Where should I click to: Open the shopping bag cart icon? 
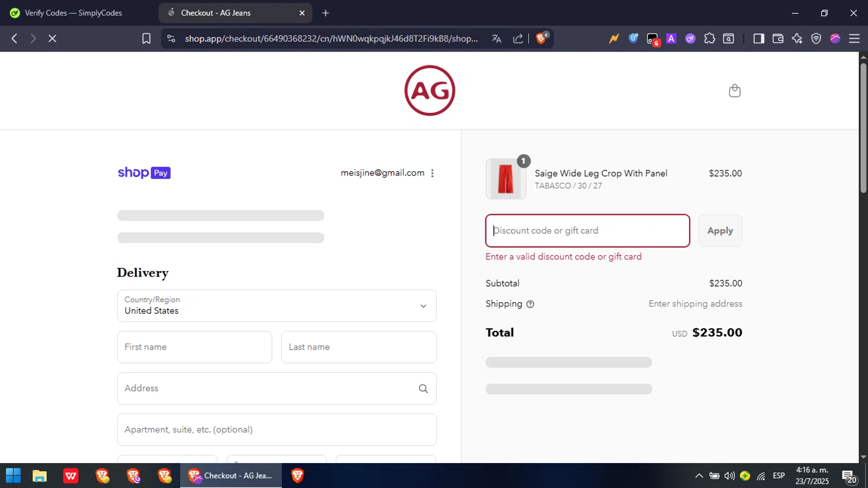(734, 90)
